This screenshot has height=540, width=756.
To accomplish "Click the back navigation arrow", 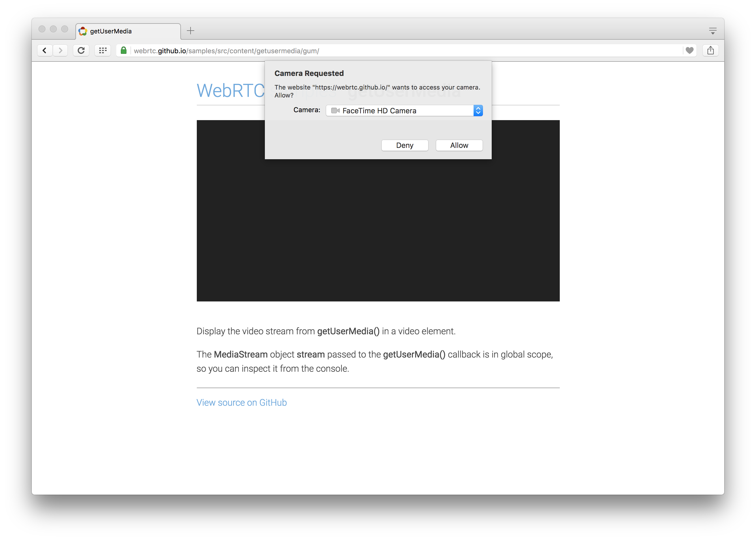I will (x=46, y=51).
